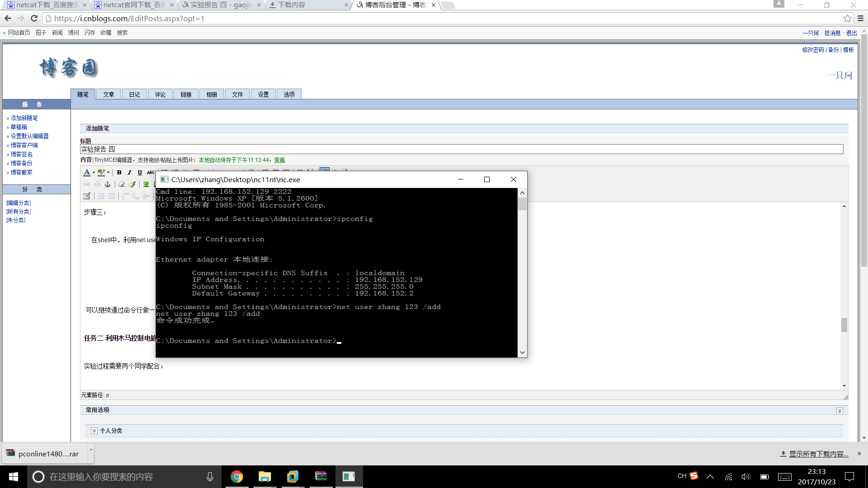Image resolution: width=868 pixels, height=488 pixels.
Task: Collapse the 常用选项 section arrow
Action: tap(840, 411)
